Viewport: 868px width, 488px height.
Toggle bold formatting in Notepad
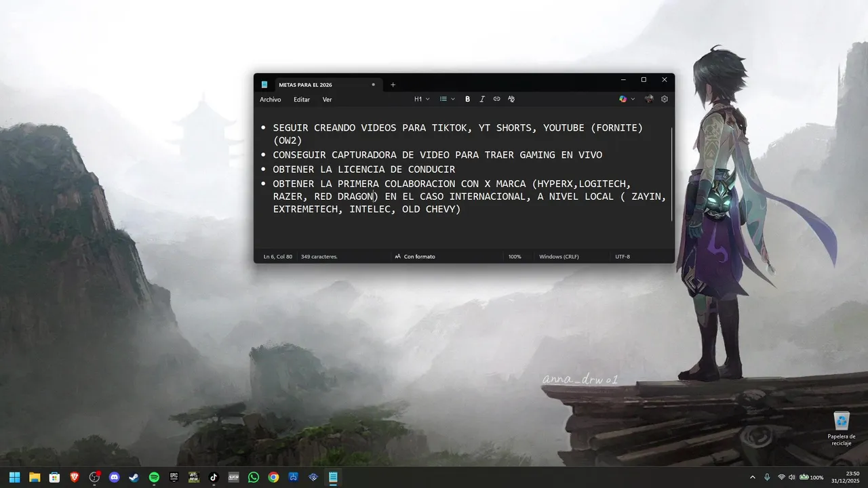pyautogui.click(x=467, y=99)
